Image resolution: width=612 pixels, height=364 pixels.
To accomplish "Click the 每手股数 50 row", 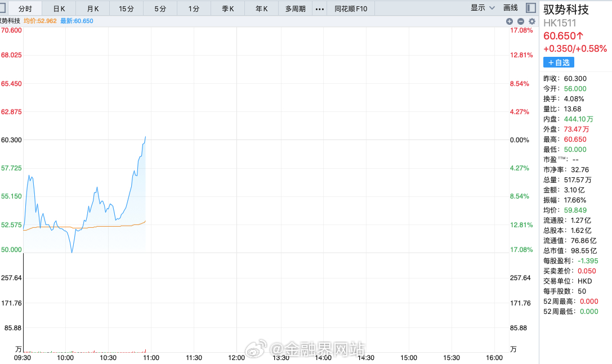I will 565,291.
